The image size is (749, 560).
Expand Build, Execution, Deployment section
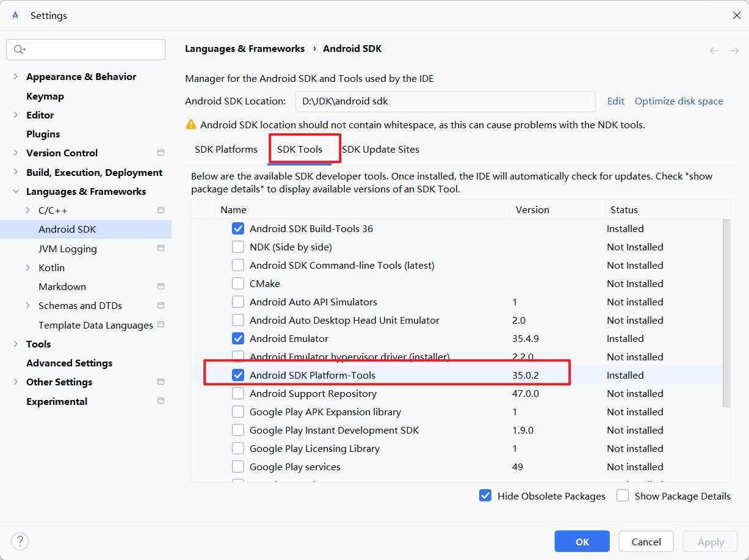click(x=15, y=172)
